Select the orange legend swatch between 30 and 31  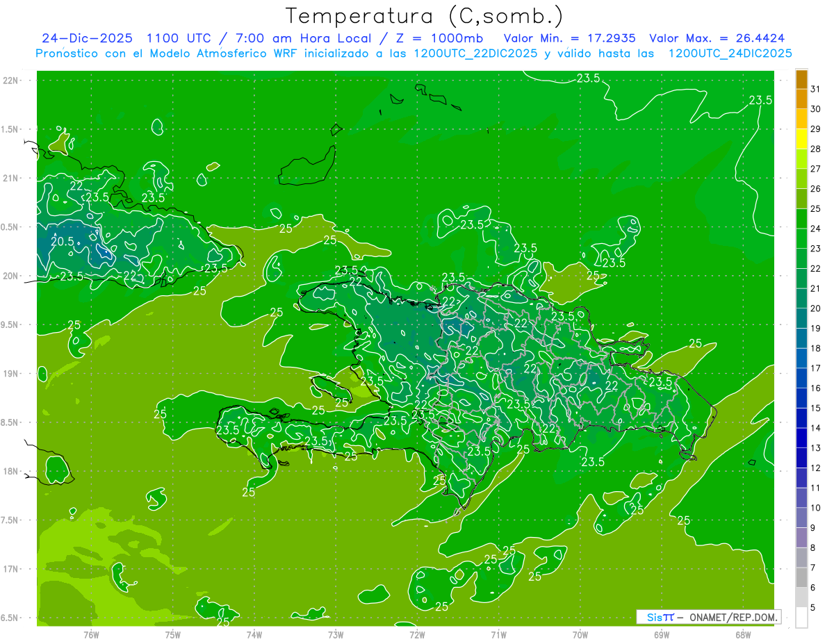point(801,99)
